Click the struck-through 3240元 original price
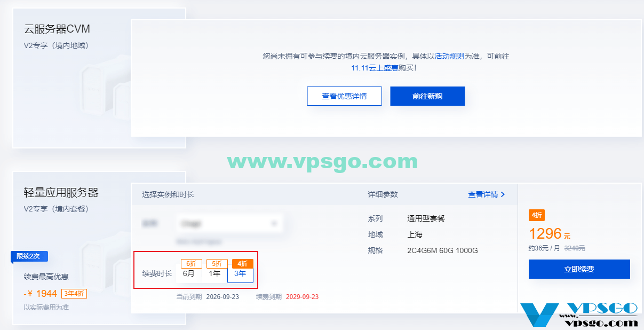This screenshot has height=330, width=644. pyautogui.click(x=575, y=248)
